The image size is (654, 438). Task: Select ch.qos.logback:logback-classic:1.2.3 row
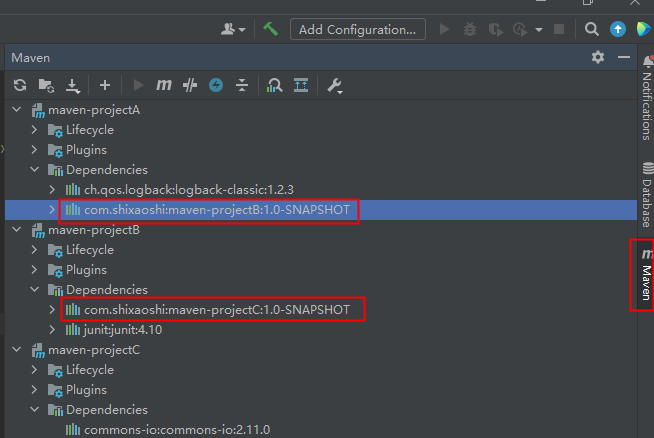coord(321,190)
